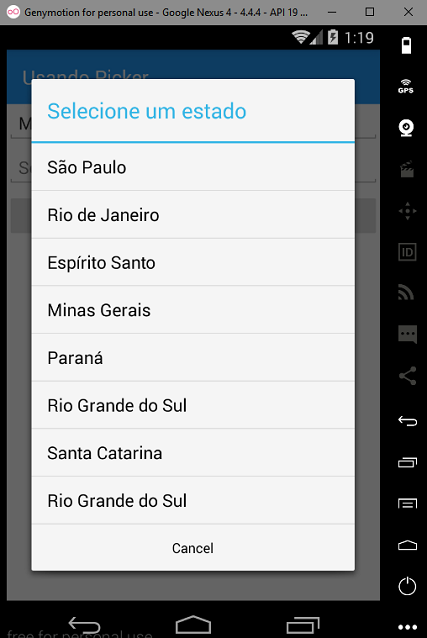The width and height of the screenshot is (427, 638).
Task: Open the GPS widget
Action: point(406,86)
